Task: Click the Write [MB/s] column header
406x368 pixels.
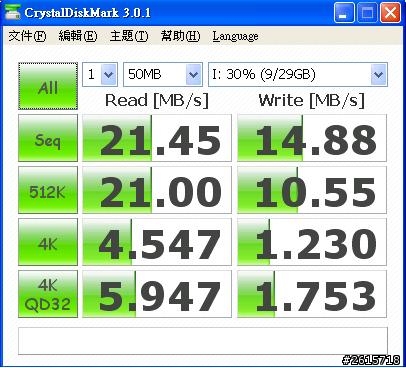Action: pos(312,100)
